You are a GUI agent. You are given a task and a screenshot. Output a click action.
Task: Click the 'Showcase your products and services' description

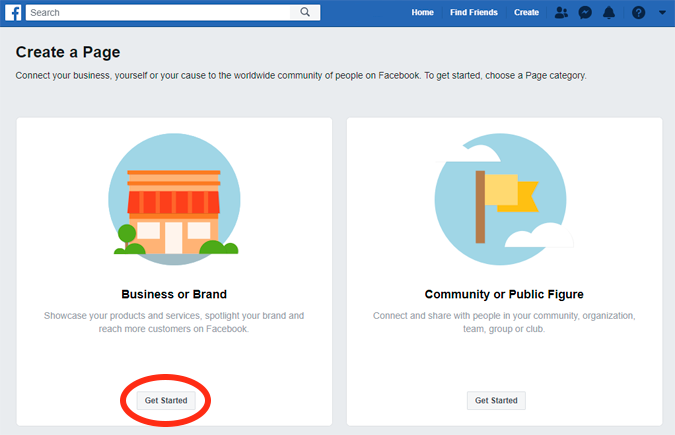(174, 322)
